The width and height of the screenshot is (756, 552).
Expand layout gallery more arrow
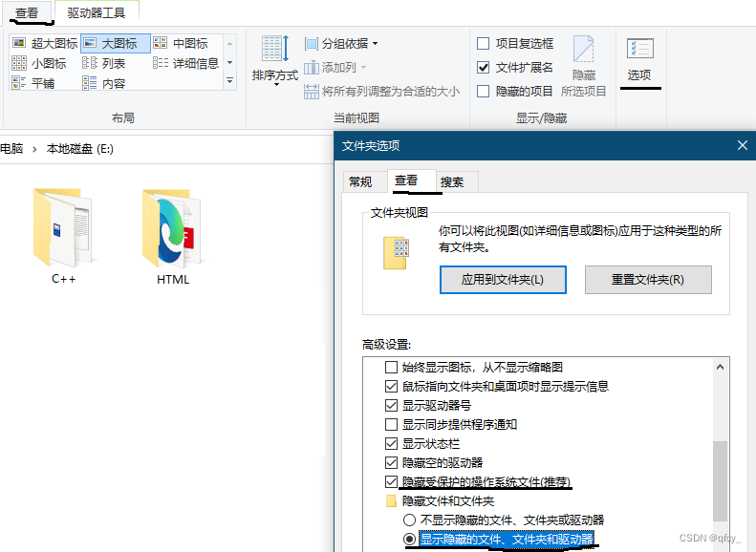pyautogui.click(x=230, y=80)
